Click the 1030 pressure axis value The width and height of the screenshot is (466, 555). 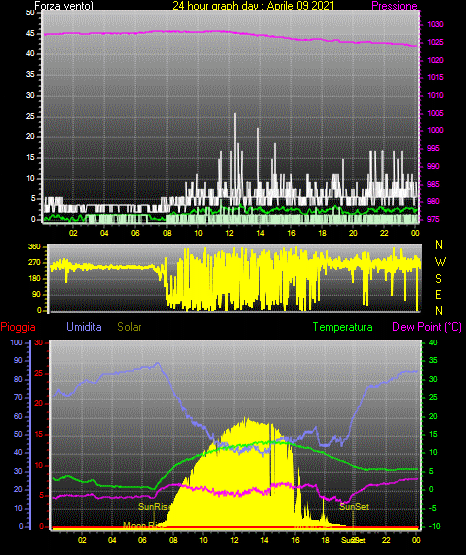436,24
